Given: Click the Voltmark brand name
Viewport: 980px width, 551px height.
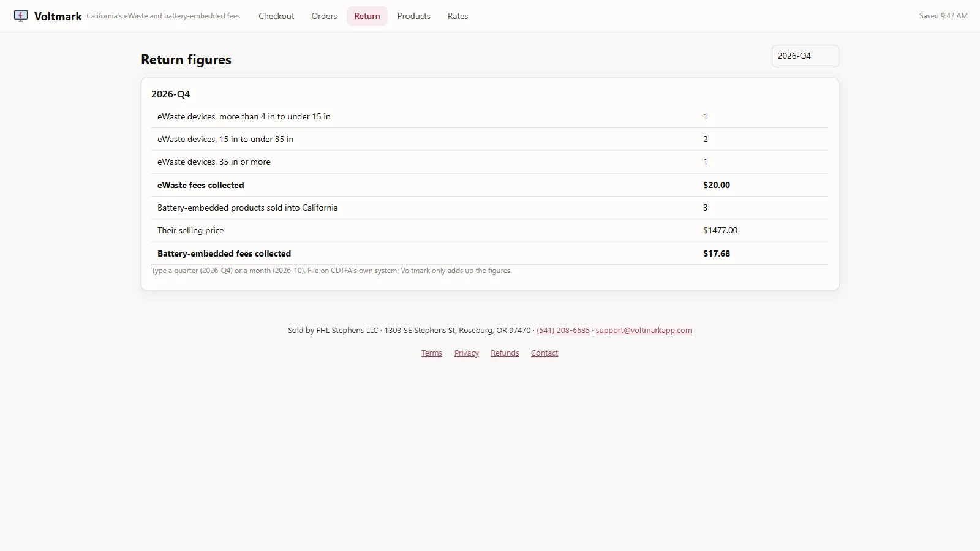Looking at the screenshot, I should click(x=58, y=16).
